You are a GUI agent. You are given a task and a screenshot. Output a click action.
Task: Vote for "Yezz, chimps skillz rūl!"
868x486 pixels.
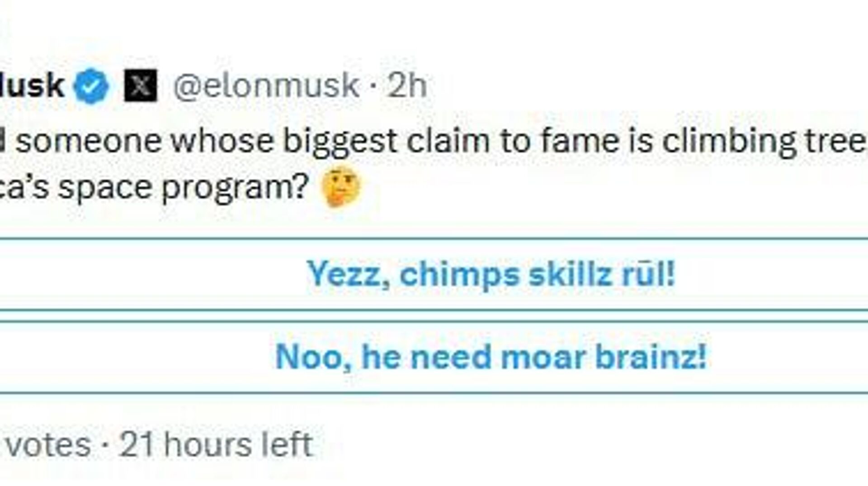coord(491,274)
